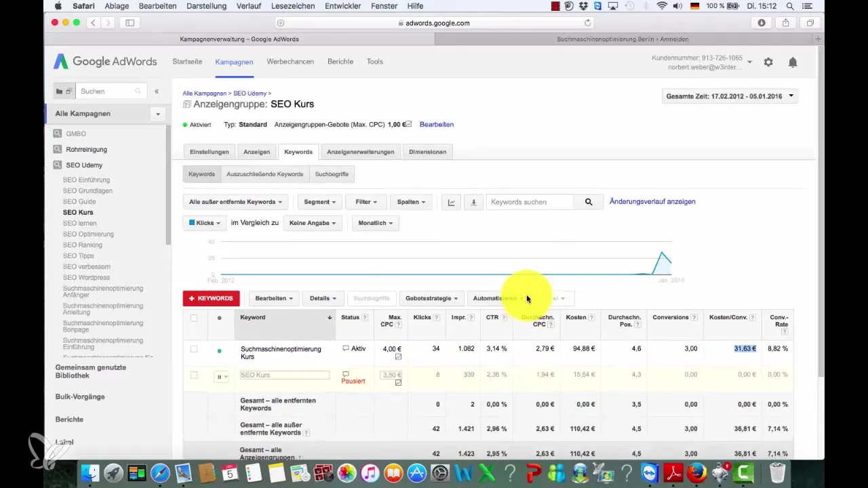Click Änderungsverlauf anzeigen link

[x=652, y=202]
